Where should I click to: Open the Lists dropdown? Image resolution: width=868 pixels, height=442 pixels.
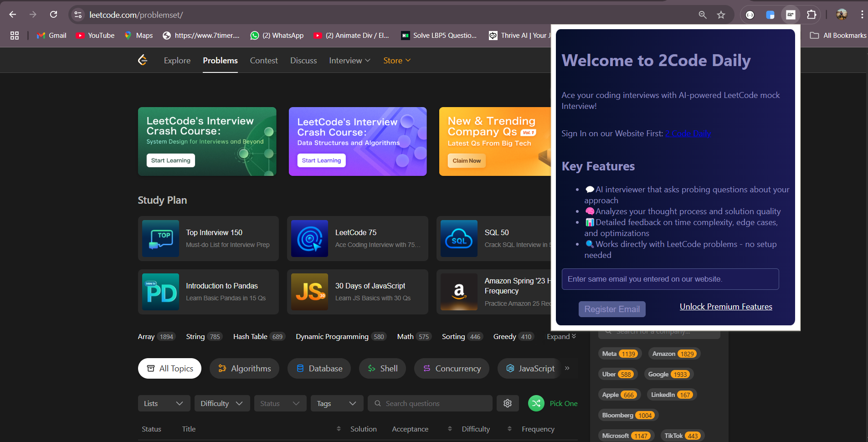(164, 403)
